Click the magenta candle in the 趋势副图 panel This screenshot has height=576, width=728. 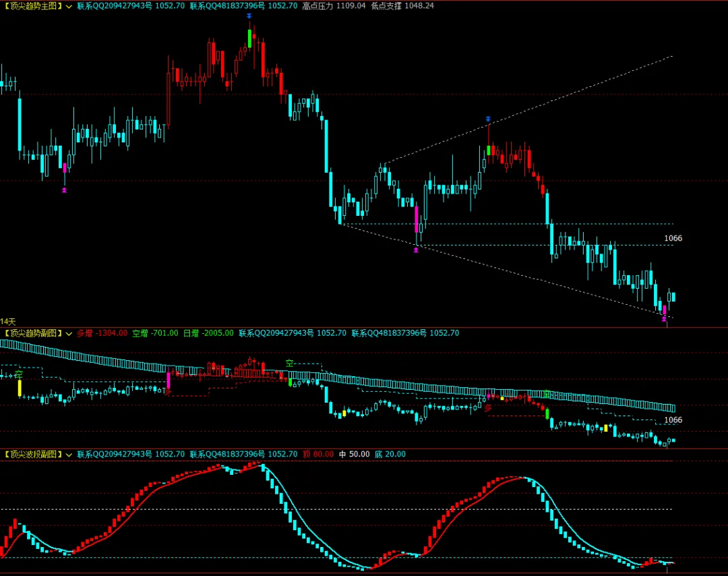click(168, 380)
